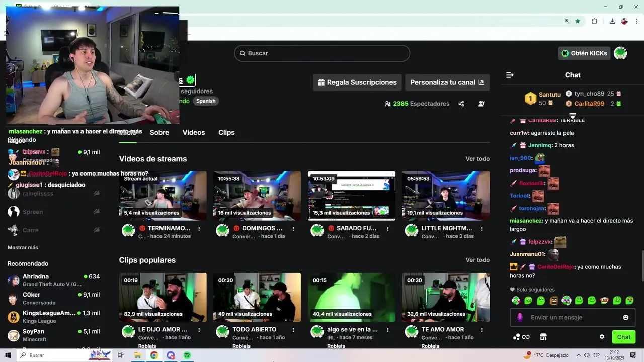This screenshot has width=644, height=362.
Task: Open chat settings gear icon
Action: pyautogui.click(x=602, y=337)
